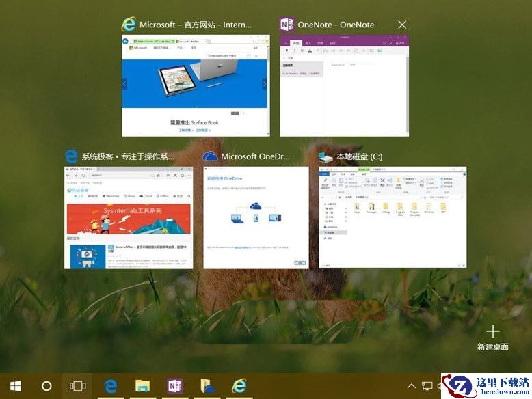Click the '本地磁盘 (C:)' title text
This screenshot has height=399, width=532.
click(359, 156)
